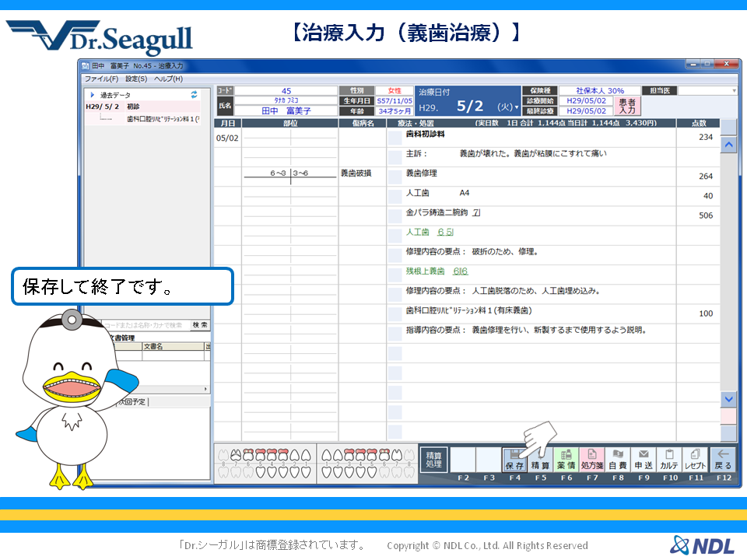Click the 精算処理 button
The width and height of the screenshot is (747, 560).
[433, 460]
